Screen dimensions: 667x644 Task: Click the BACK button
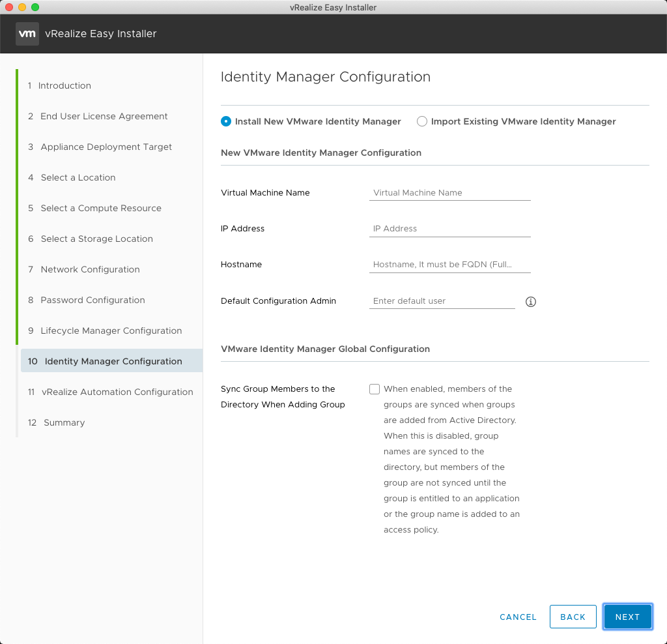[573, 617]
